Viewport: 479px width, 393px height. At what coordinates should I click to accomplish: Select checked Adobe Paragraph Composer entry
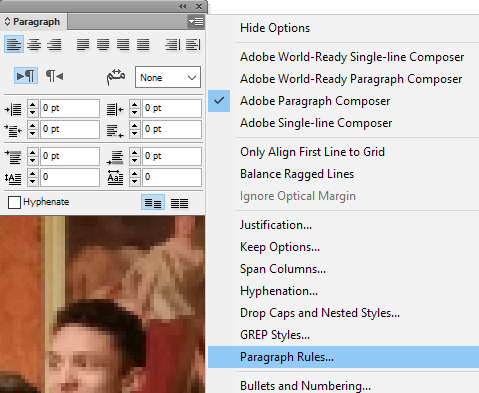coord(315,101)
